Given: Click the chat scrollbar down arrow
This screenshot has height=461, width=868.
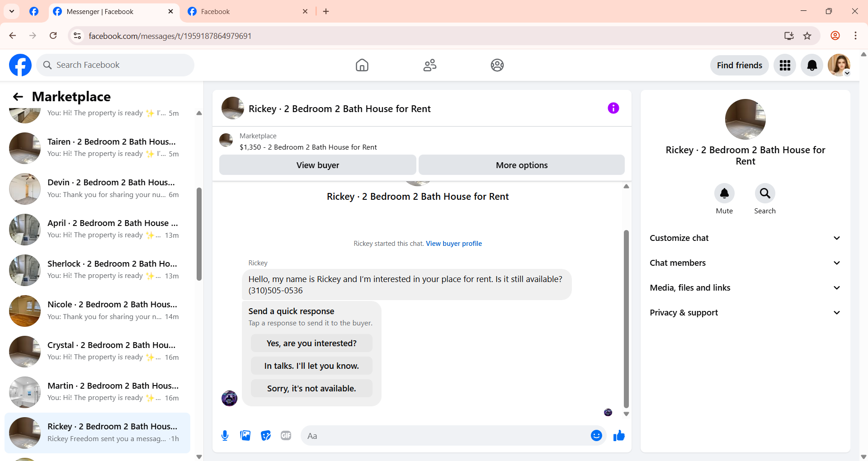Looking at the screenshot, I should [x=626, y=414].
